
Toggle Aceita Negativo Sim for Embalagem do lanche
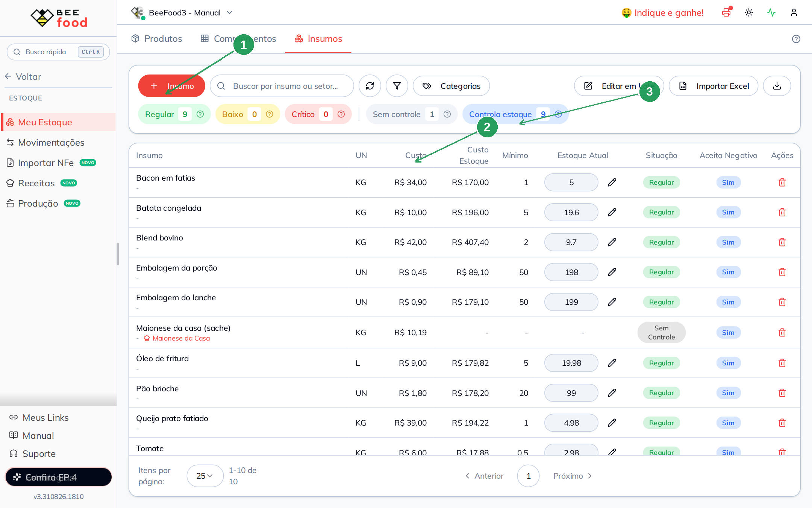[728, 302]
